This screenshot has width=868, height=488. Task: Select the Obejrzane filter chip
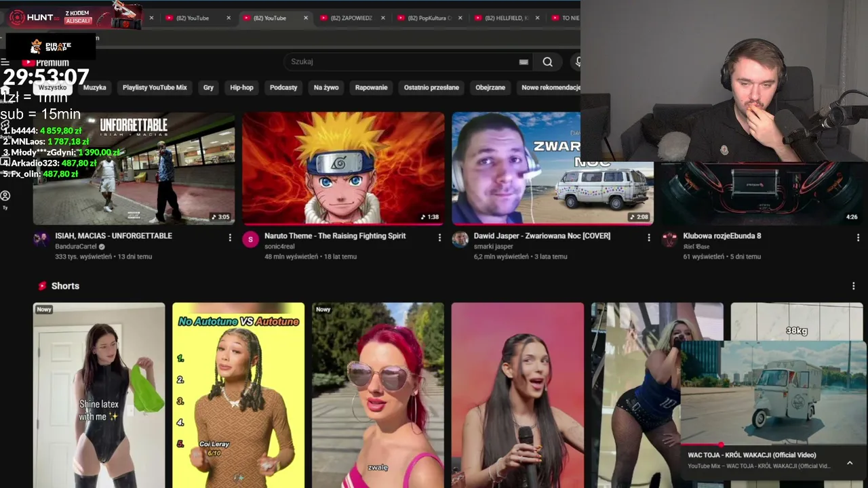(490, 87)
